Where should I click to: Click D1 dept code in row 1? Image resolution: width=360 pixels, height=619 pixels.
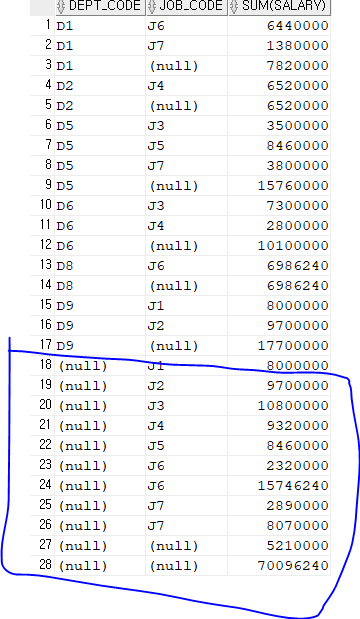[65, 26]
